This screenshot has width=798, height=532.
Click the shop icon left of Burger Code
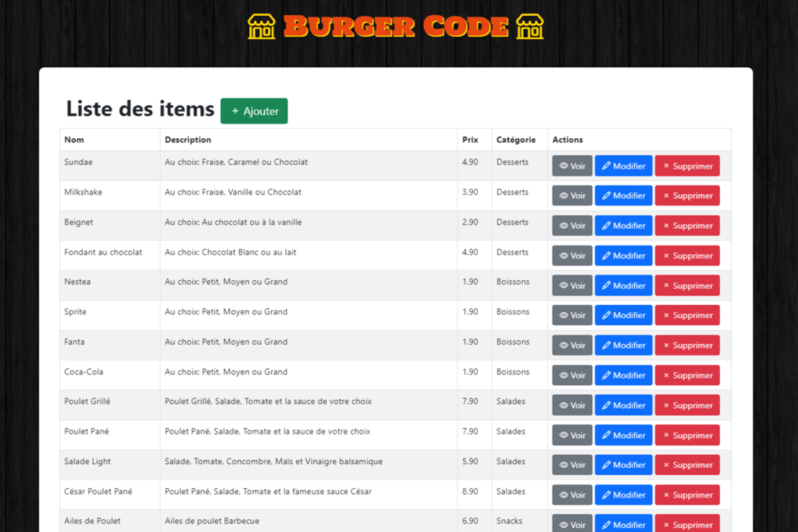pyautogui.click(x=261, y=27)
